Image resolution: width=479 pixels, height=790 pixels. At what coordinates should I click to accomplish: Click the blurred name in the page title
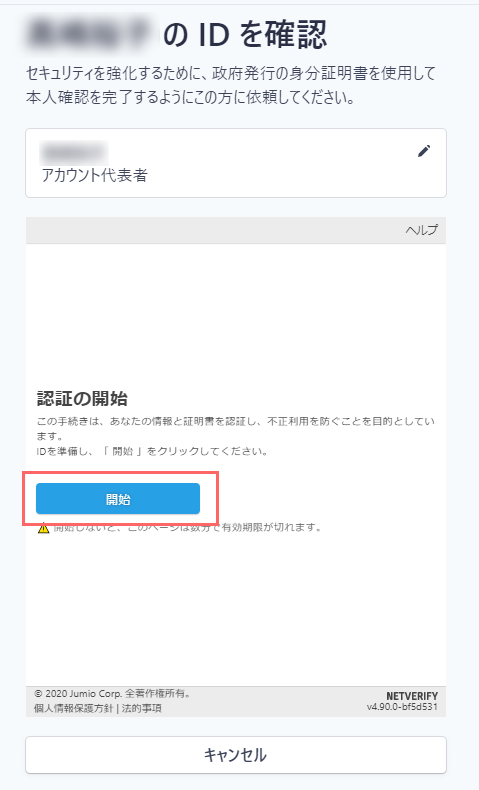[91, 33]
